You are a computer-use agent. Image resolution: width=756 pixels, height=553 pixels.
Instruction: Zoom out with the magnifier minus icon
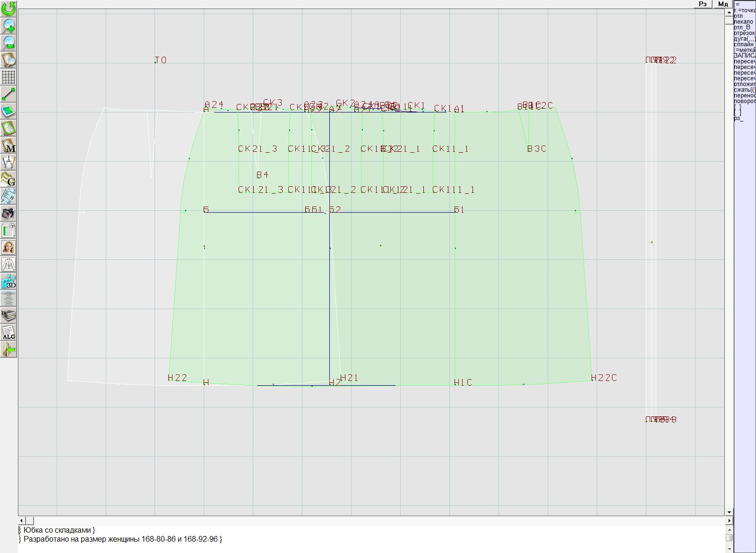pos(9,43)
